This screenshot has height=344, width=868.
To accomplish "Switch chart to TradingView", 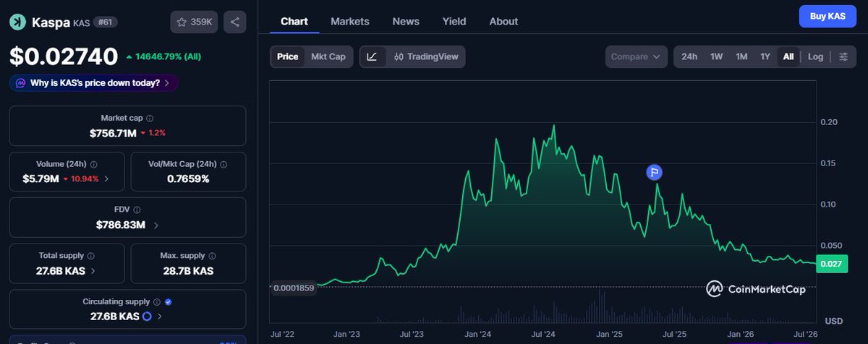I will pos(426,56).
